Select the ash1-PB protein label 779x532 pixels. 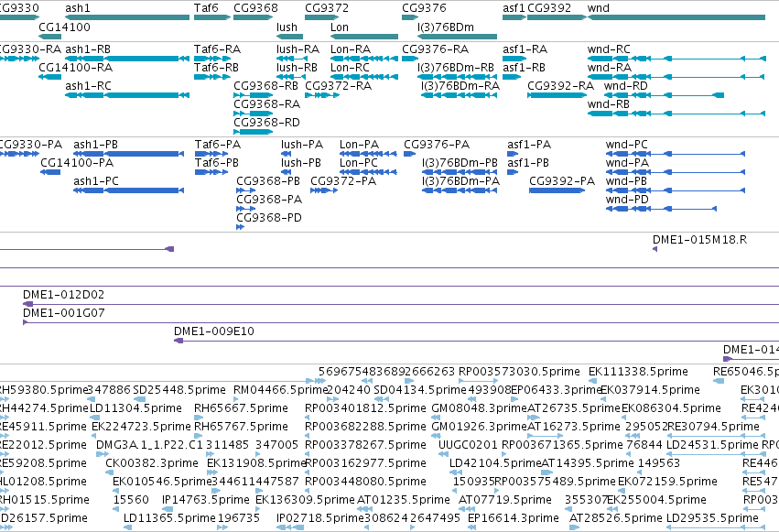tap(96, 145)
